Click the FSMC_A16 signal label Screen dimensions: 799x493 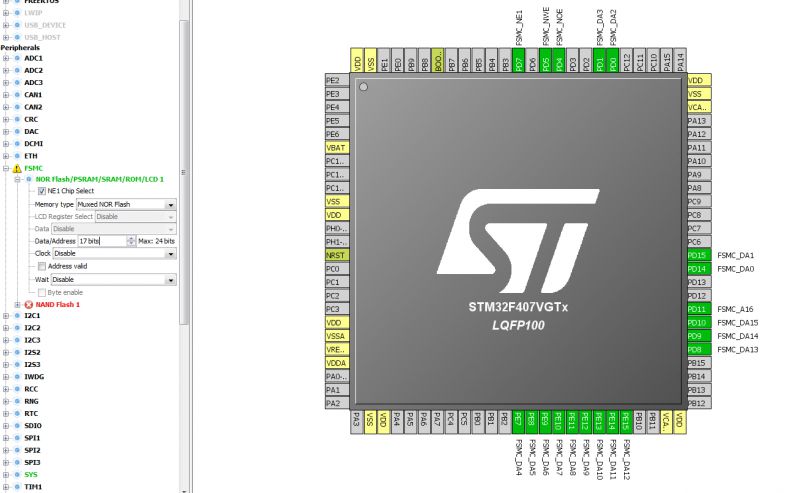735,309
